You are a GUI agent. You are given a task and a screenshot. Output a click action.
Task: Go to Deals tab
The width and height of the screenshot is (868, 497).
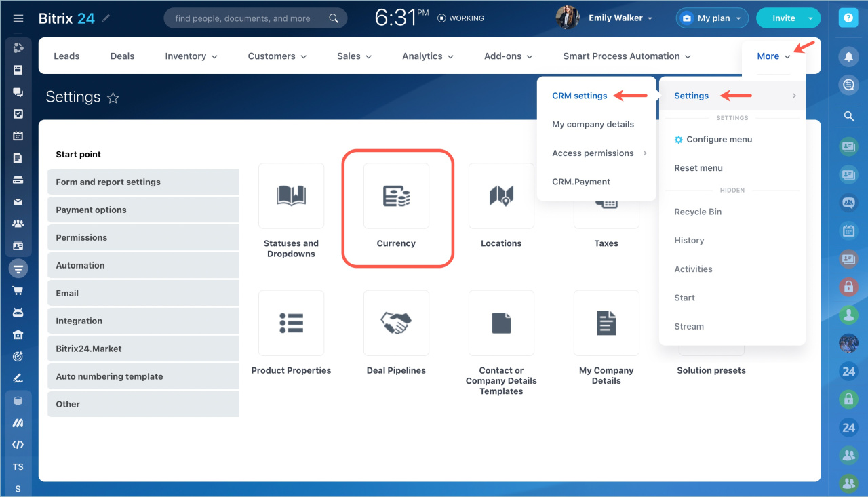click(122, 56)
